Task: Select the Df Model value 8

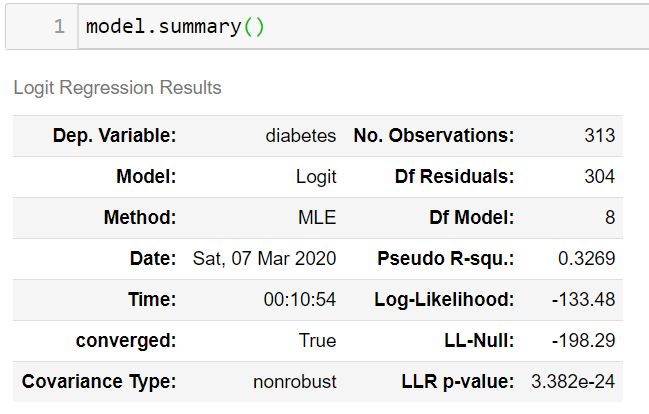Action: [x=610, y=217]
